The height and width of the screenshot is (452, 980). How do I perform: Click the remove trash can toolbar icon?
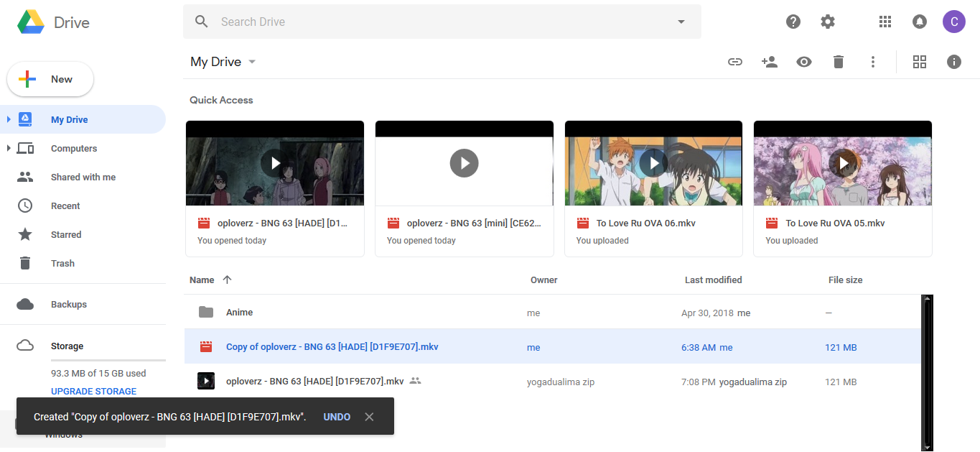839,62
